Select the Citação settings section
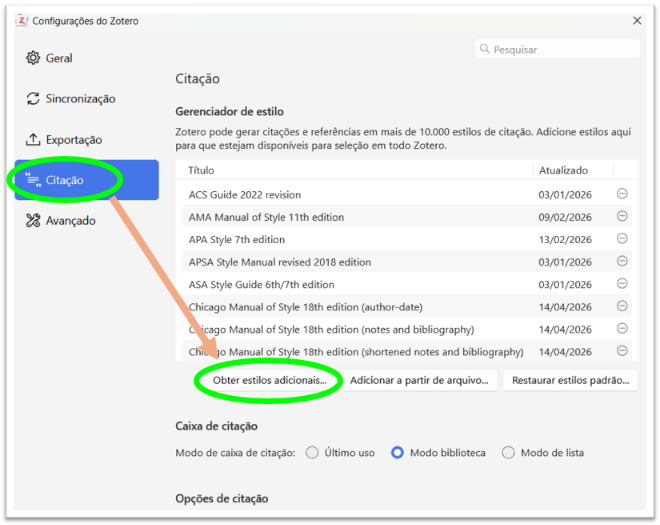 86,180
